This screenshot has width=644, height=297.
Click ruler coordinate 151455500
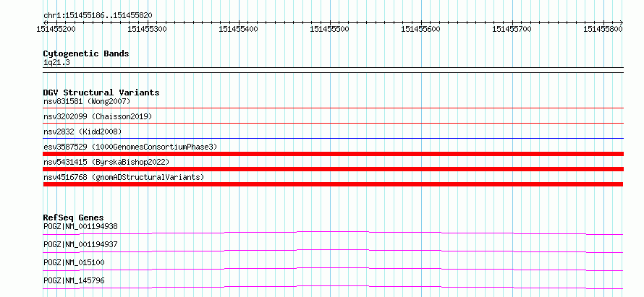pos(329,29)
